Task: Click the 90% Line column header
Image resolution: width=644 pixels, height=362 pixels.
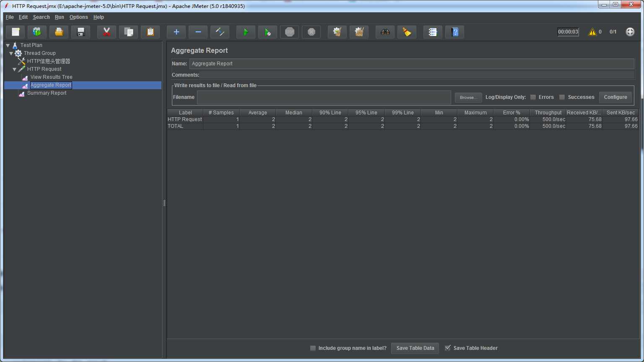Action: click(x=330, y=113)
